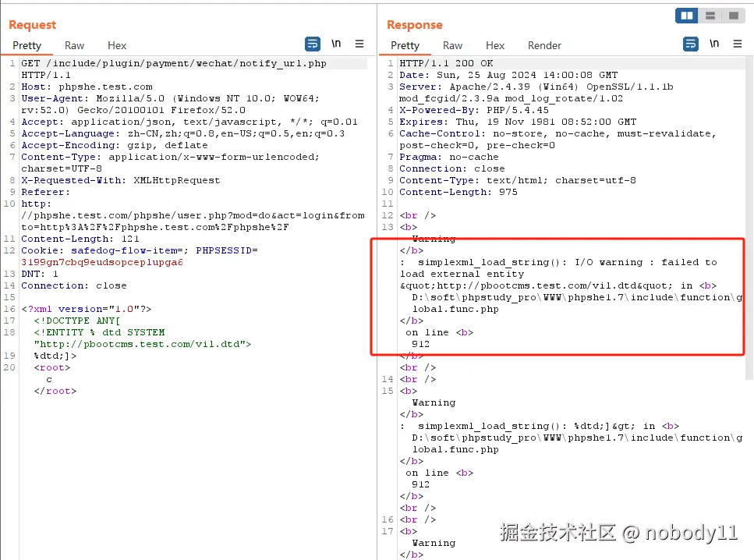Click the DOCTYPE ANY declaration line
The image size is (754, 560).
[77, 321]
